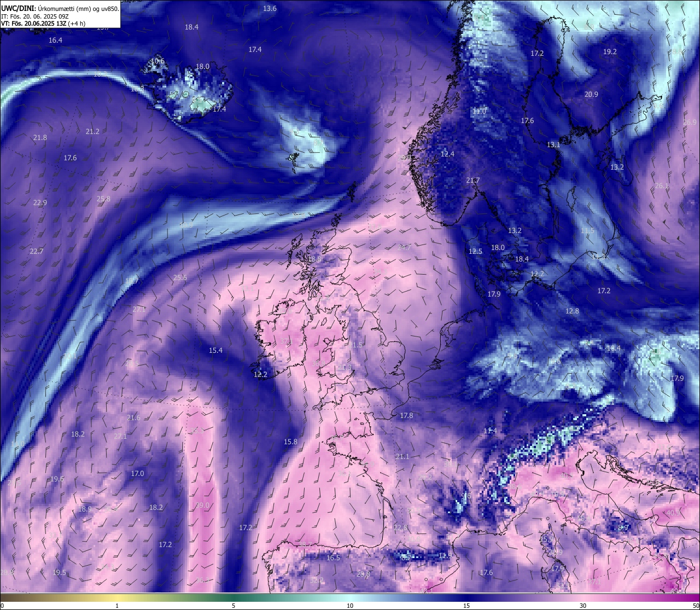
Task: Click the 26.1 value label
Action: (662, 186)
